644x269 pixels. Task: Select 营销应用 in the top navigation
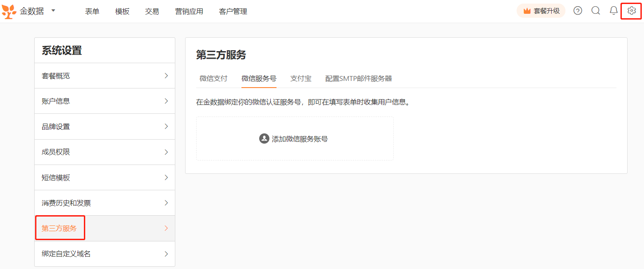coord(189,12)
